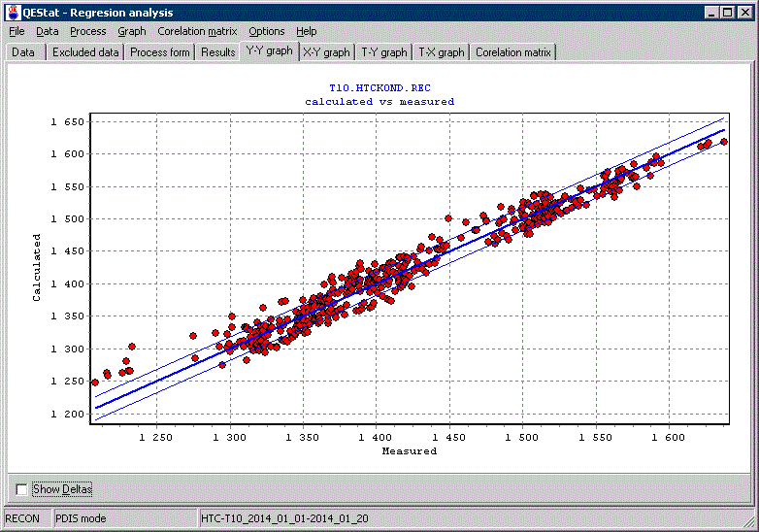Click the 1 250 x-axis tick label
The height and width of the screenshot is (532, 759).
(x=155, y=438)
